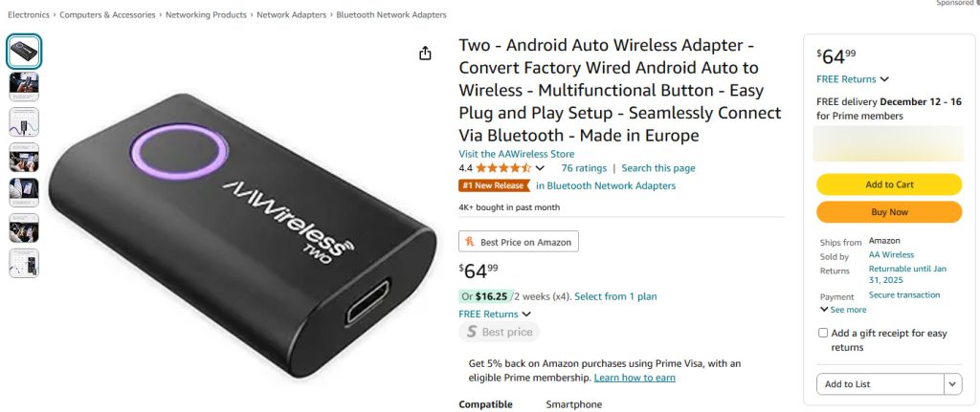Click the Add to Cart button
The image size is (980, 412).
(x=888, y=184)
